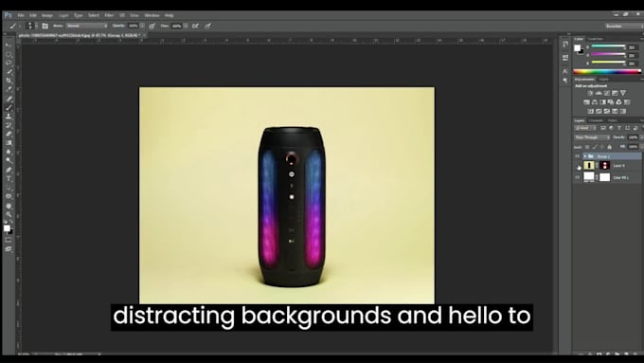644x363 pixels.
Task: Enable airbrush-style build-up effect
Action: coord(195,26)
